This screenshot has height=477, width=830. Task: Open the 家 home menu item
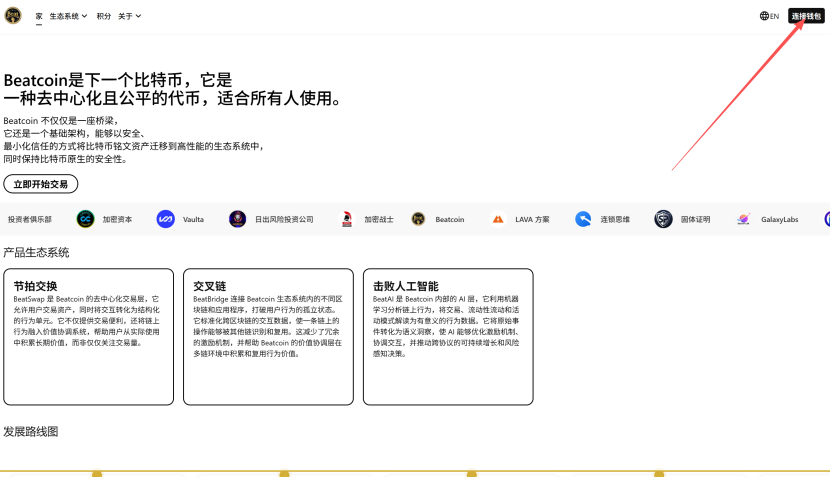tap(39, 16)
